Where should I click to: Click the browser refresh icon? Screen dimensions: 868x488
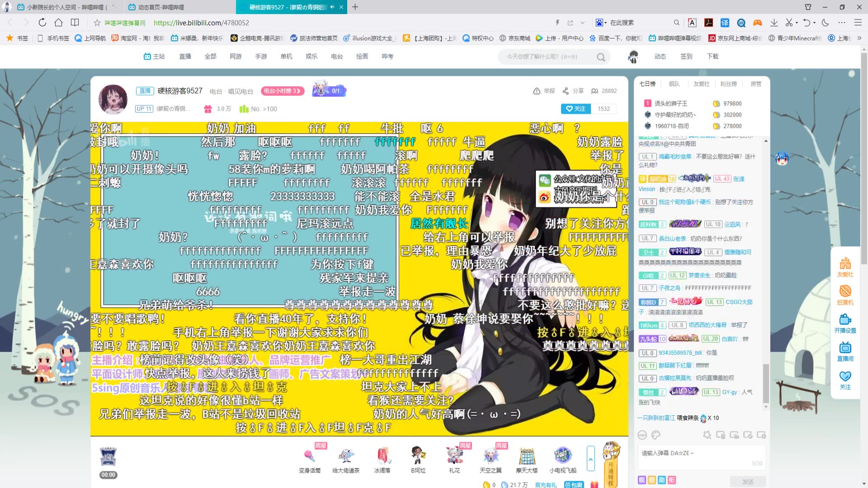point(42,23)
